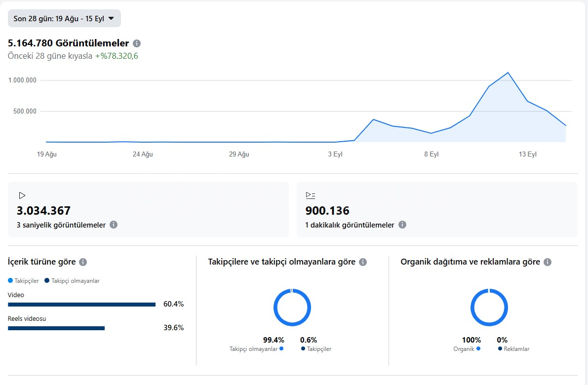
Task: Click info icon beside 3 saniyelik görüntülemeler
Action: pyautogui.click(x=114, y=225)
